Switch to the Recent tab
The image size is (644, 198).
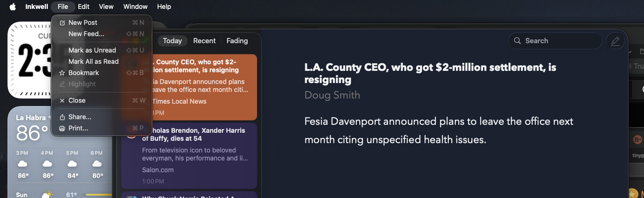coord(205,41)
